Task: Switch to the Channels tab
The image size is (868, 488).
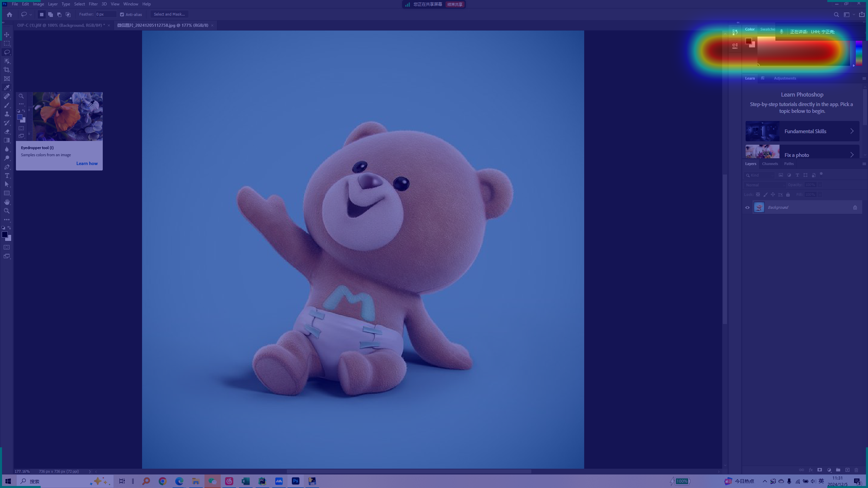Action: (x=770, y=164)
